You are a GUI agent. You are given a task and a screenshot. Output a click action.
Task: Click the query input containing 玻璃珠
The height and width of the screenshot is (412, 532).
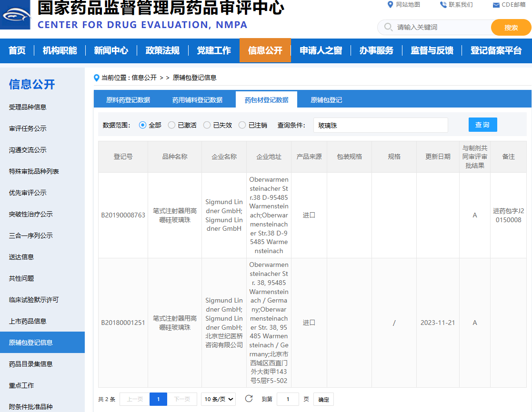[380, 125]
